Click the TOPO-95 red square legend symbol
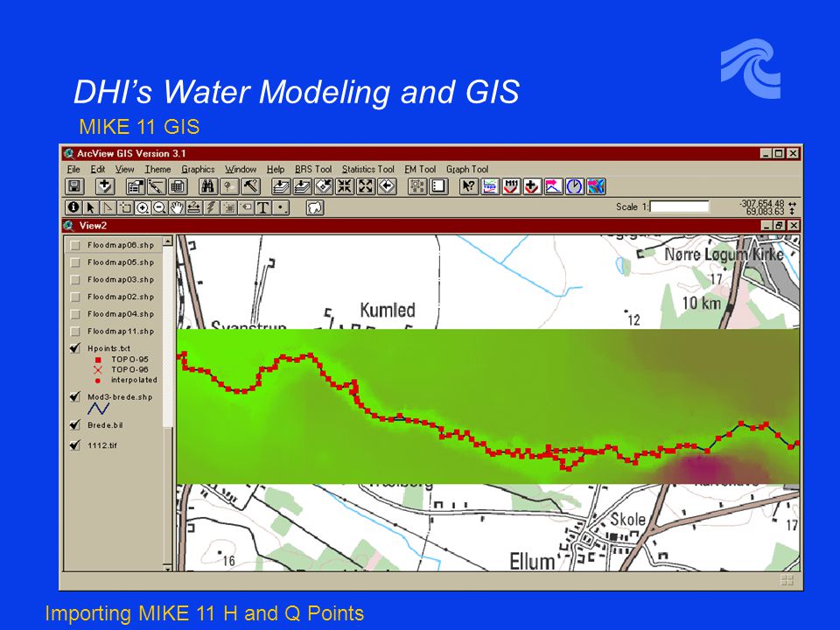Image resolution: width=840 pixels, height=630 pixels. pyautogui.click(x=98, y=360)
